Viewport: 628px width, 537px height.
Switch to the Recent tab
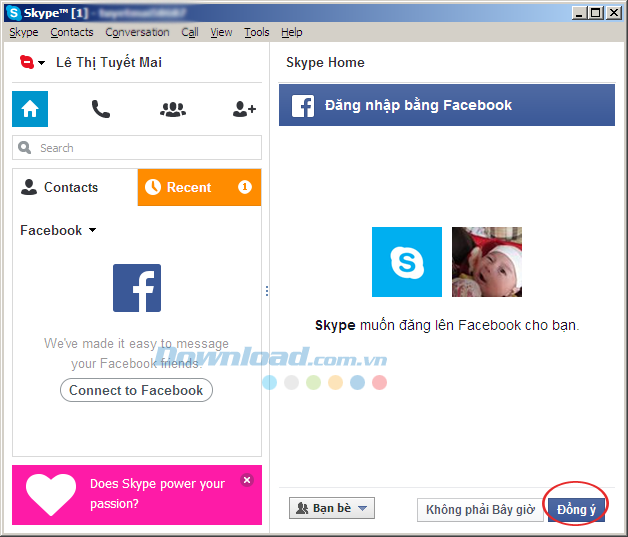click(199, 187)
